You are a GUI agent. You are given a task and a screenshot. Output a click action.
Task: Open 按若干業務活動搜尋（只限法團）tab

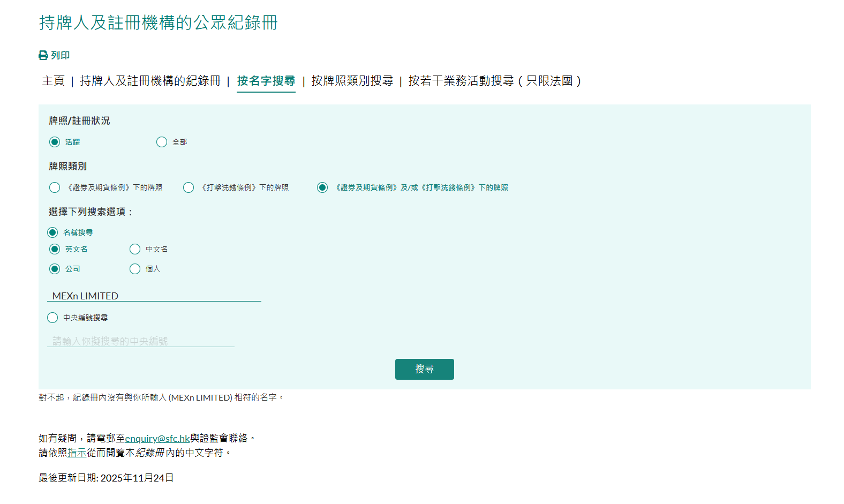[x=495, y=81]
